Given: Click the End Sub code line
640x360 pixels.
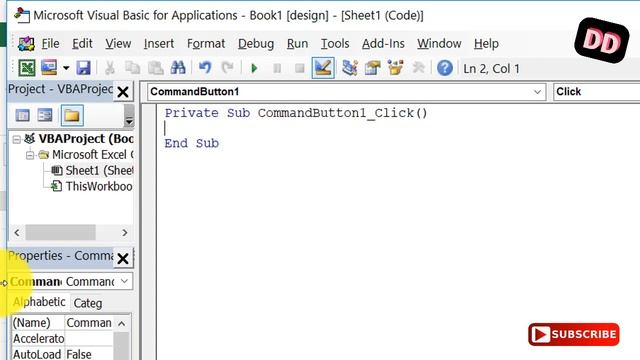Looking at the screenshot, I should [191, 143].
